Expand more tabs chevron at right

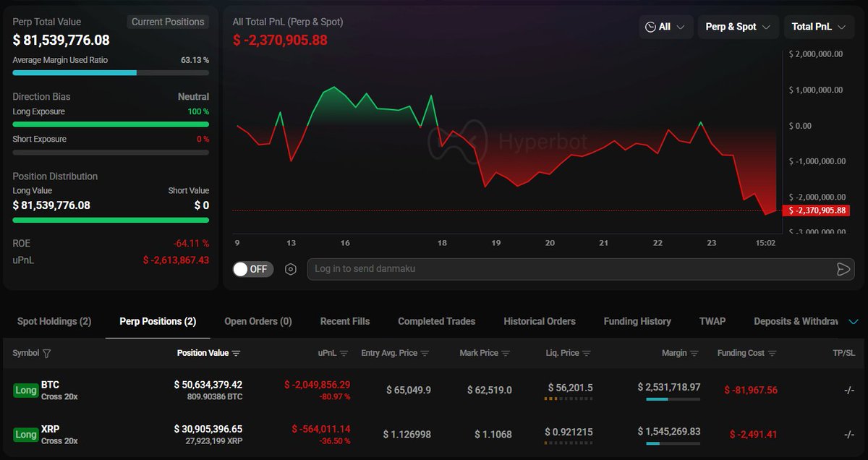coord(854,322)
